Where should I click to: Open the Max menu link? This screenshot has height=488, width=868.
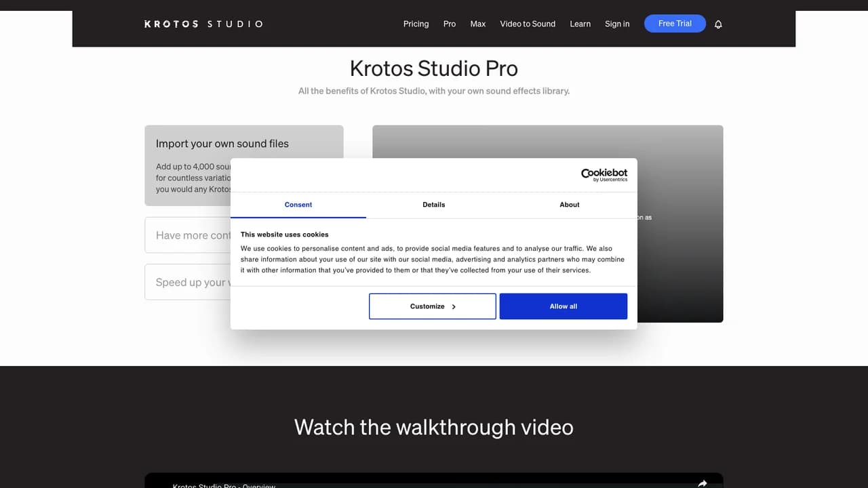(478, 24)
